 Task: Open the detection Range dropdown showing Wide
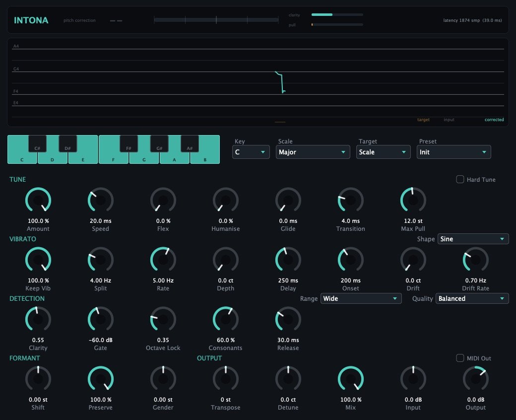361,298
